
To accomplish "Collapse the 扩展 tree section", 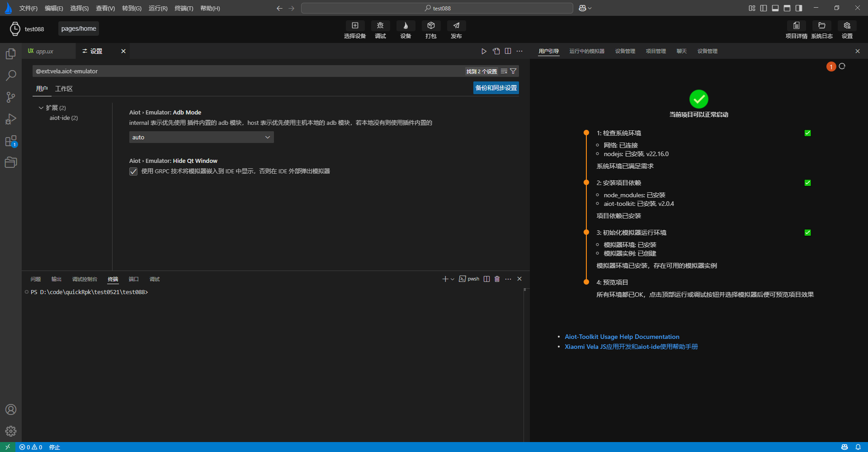I will click(41, 108).
